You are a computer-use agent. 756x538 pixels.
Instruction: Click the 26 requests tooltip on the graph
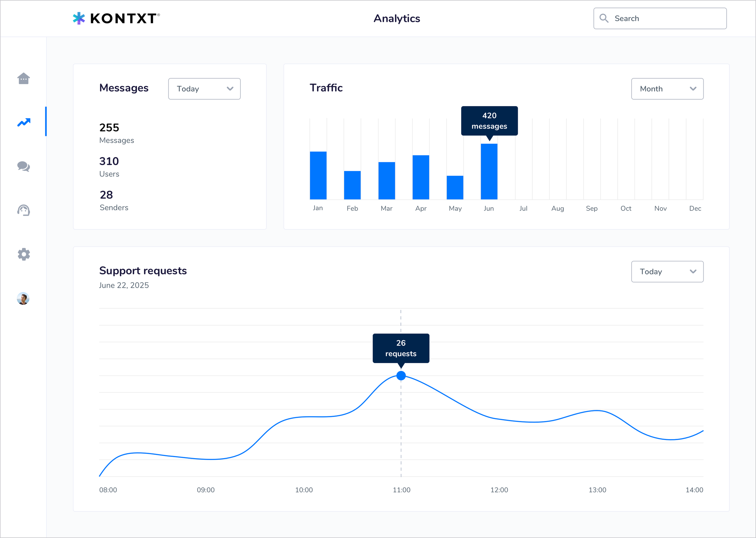(x=401, y=348)
